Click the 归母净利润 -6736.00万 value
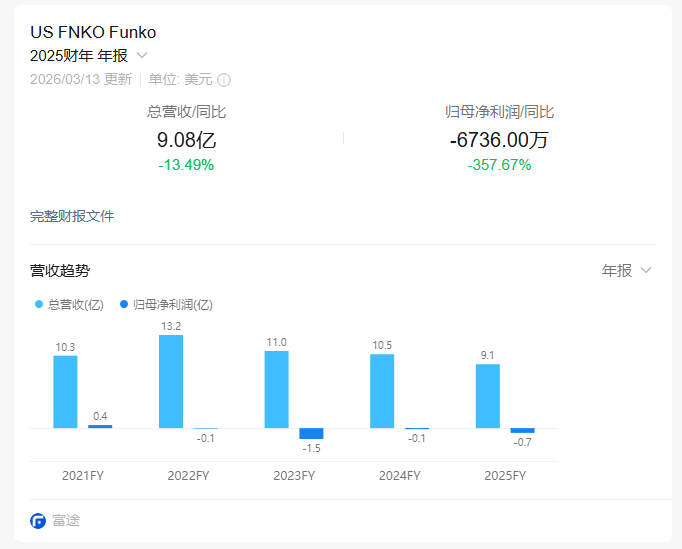Image resolution: width=682 pixels, height=549 pixels. tap(499, 141)
